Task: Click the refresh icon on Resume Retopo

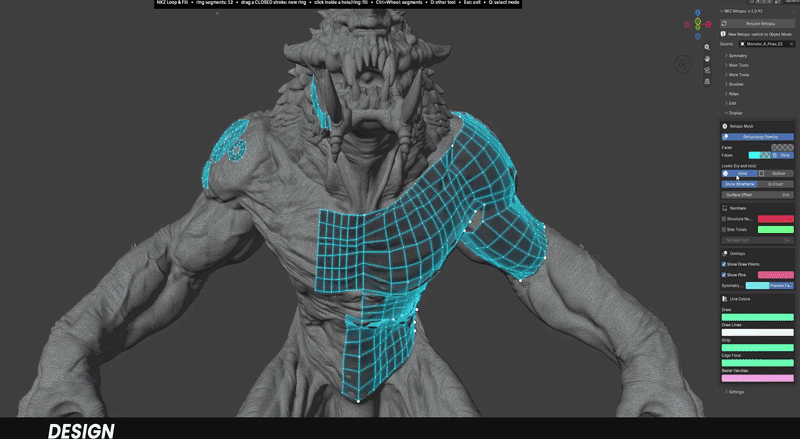Action: pos(724,23)
